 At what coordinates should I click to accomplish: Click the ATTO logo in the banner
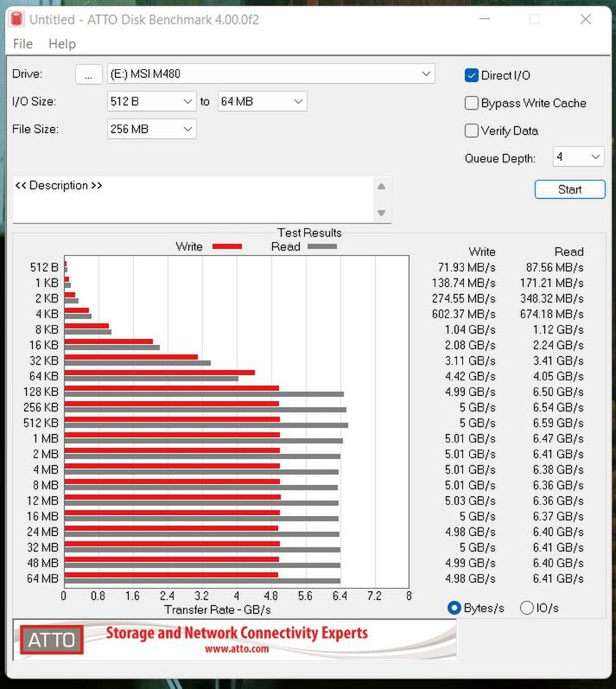tap(51, 640)
